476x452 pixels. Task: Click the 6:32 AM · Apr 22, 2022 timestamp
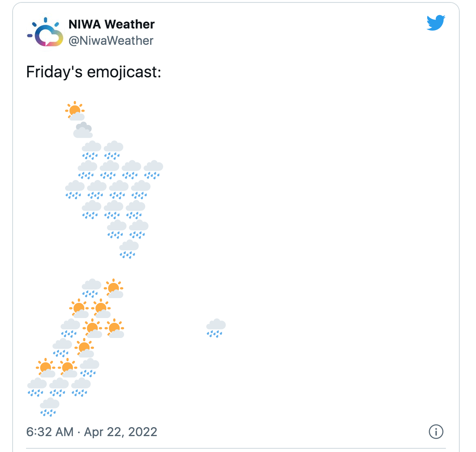92,432
